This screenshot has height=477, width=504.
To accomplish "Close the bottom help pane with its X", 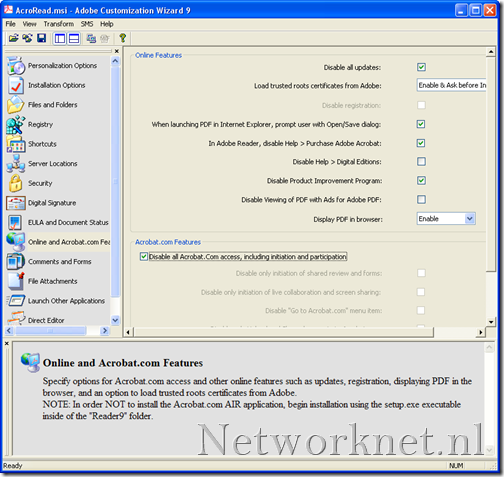I will (7, 343).
